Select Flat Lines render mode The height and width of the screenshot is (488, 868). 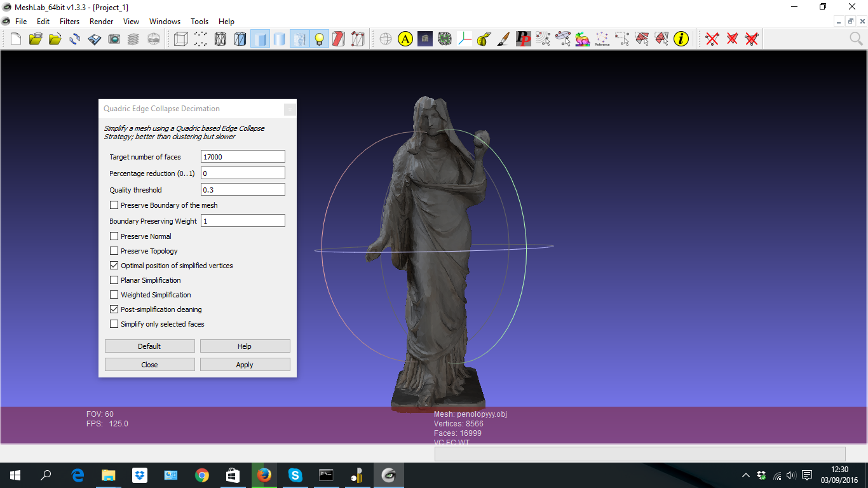pyautogui.click(x=240, y=39)
